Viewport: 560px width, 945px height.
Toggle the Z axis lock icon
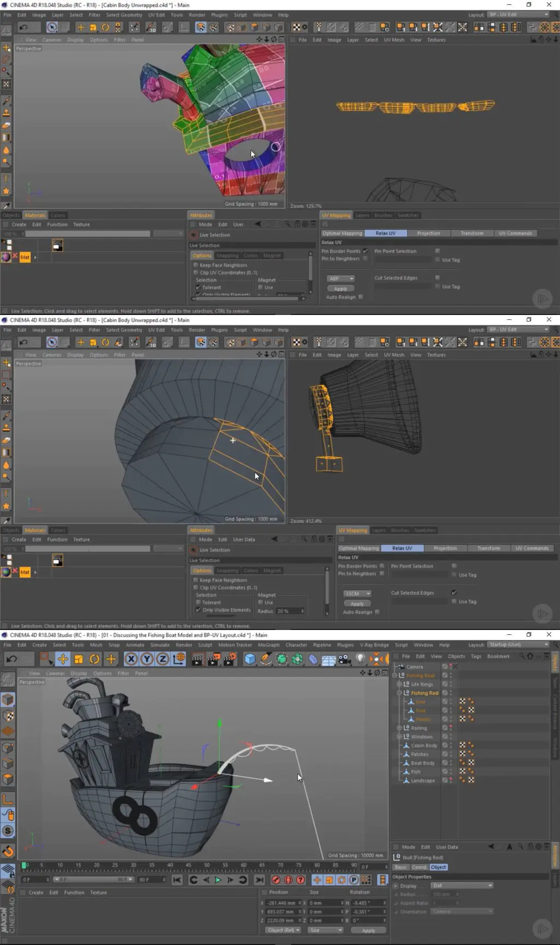point(162,659)
